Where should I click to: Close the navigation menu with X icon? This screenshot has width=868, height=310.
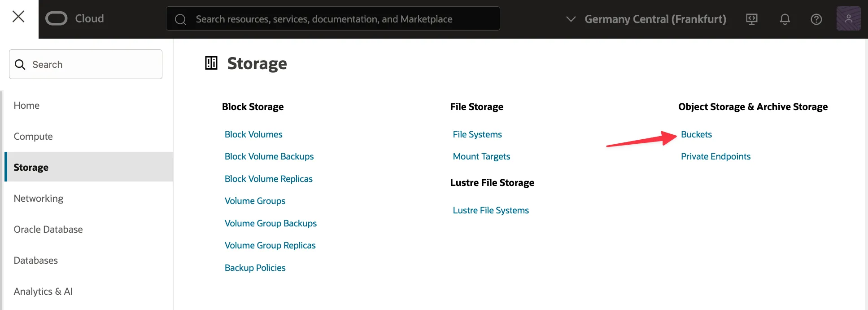pos(18,17)
